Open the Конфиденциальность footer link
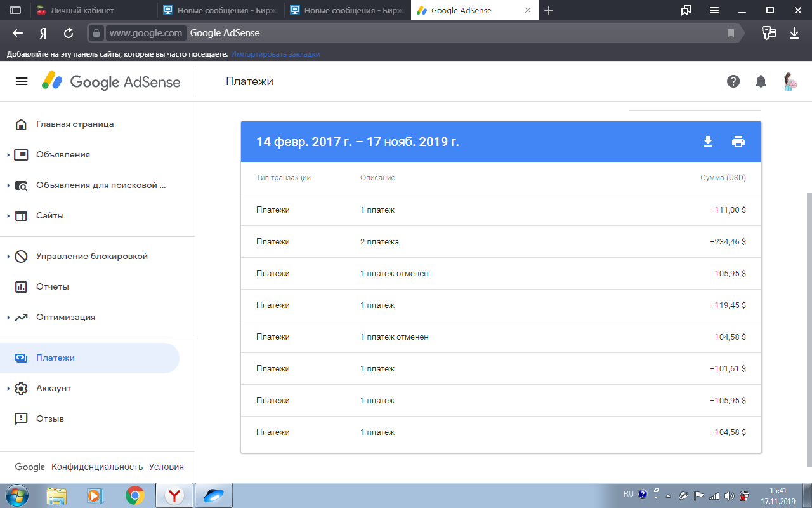Viewport: 812px width, 508px height. coord(97,467)
